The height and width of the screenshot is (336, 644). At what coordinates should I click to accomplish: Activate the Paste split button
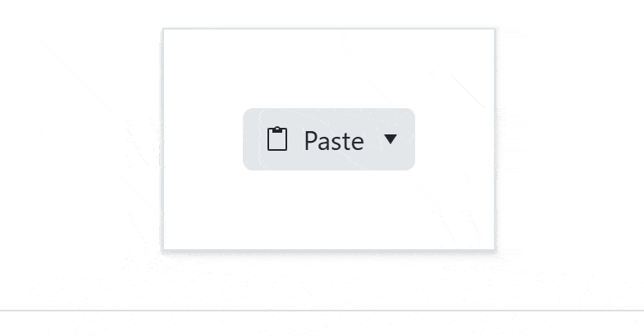(329, 139)
